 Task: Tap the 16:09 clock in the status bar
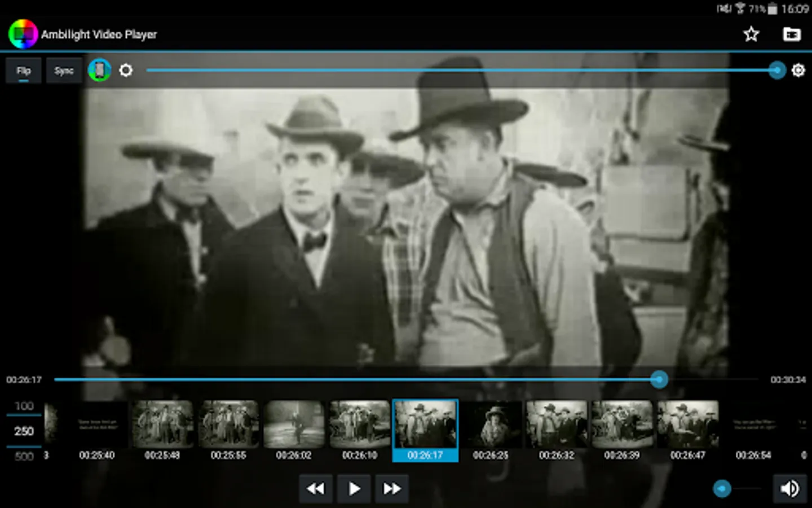click(x=795, y=8)
